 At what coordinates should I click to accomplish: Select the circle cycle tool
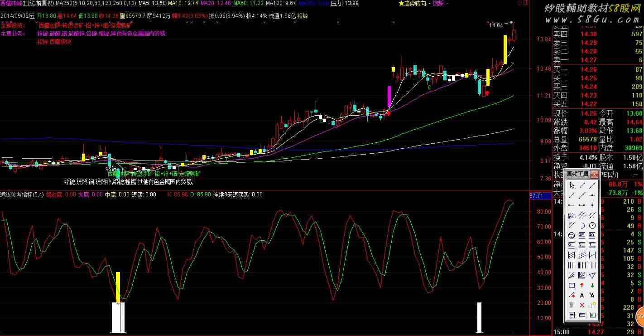[592, 225]
